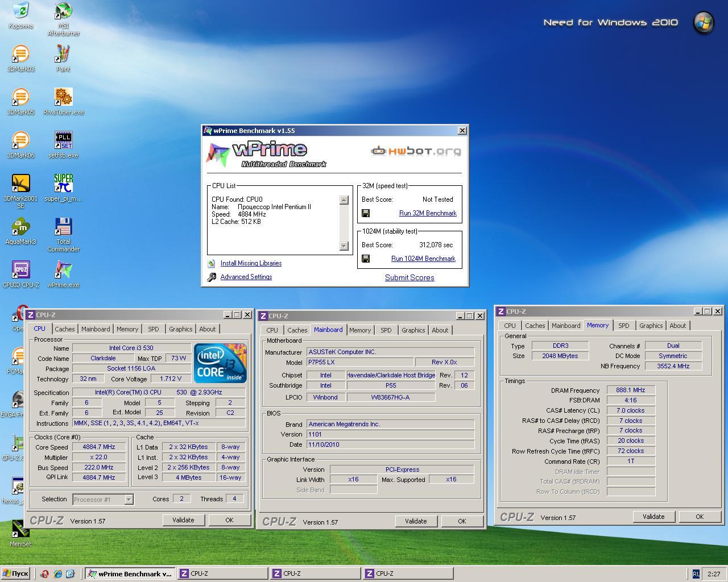Open Mainboard tab in left CPU-Z window
Viewport: 728px width, 582px height.
tap(96, 329)
